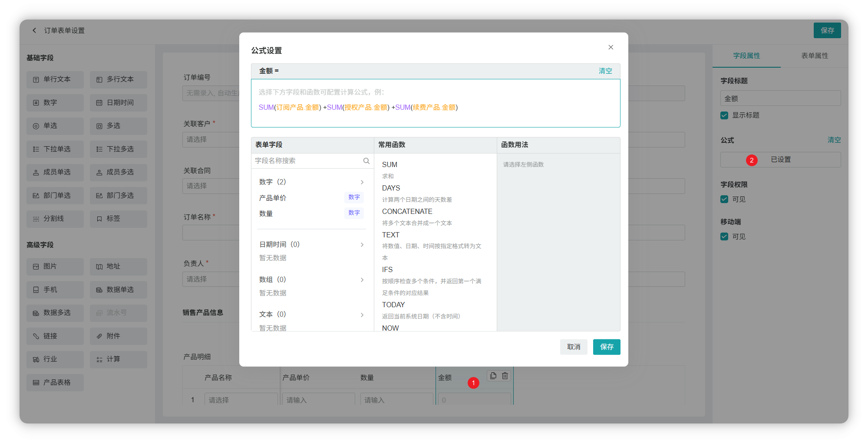
Task: Click the delete icon on the 金额 column
Action: tap(505, 375)
